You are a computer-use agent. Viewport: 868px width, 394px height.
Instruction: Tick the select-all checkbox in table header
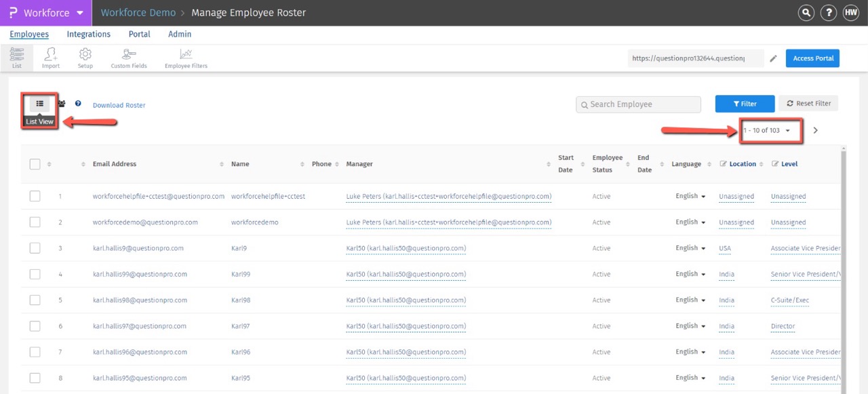tap(35, 164)
